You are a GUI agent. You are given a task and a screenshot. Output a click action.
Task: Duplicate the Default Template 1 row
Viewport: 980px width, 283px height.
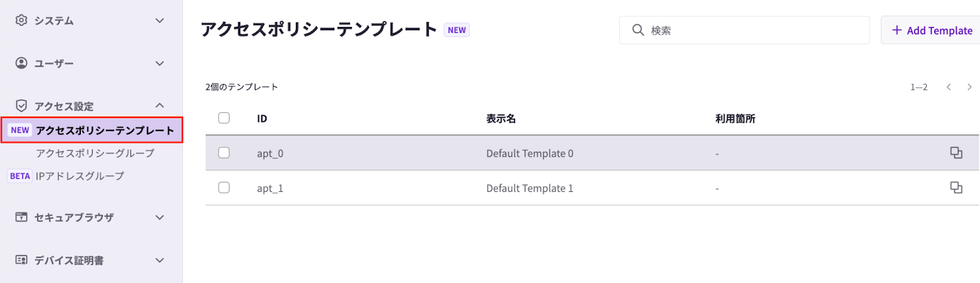tap(956, 187)
